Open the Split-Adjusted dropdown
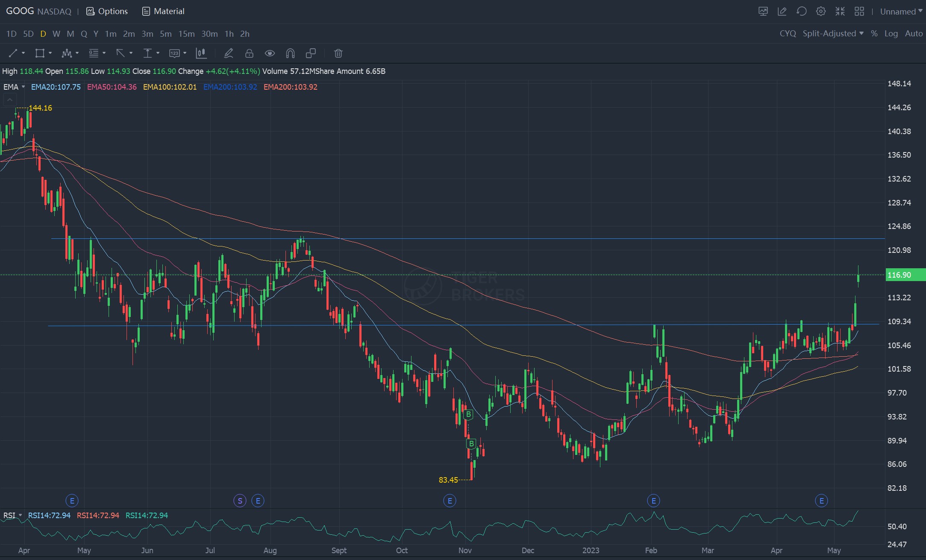This screenshot has width=926, height=560. [x=833, y=33]
